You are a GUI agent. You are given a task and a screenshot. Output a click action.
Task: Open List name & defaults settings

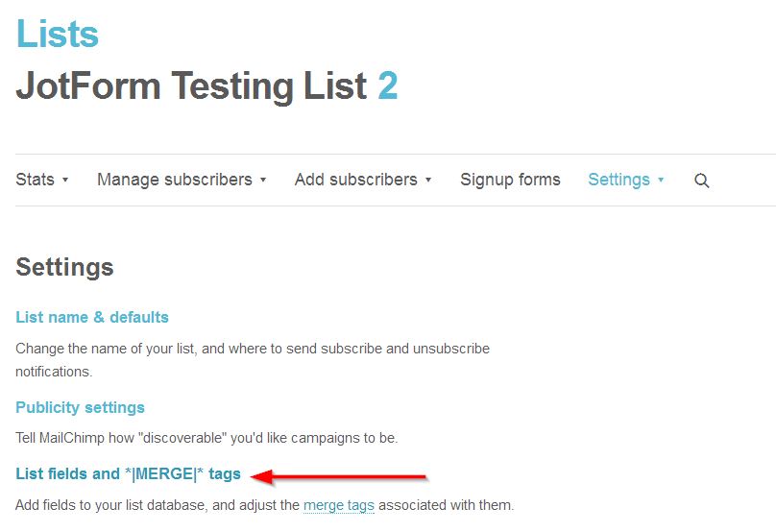pyautogui.click(x=92, y=317)
